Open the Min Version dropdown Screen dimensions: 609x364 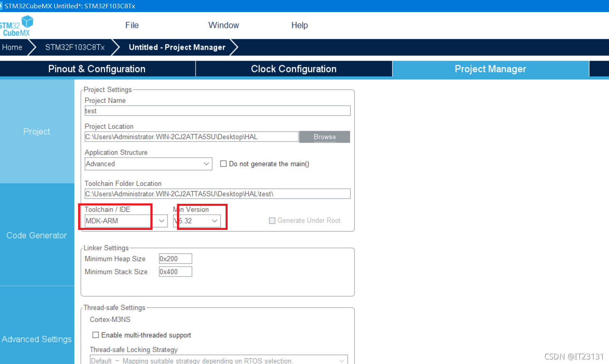pyautogui.click(x=196, y=221)
